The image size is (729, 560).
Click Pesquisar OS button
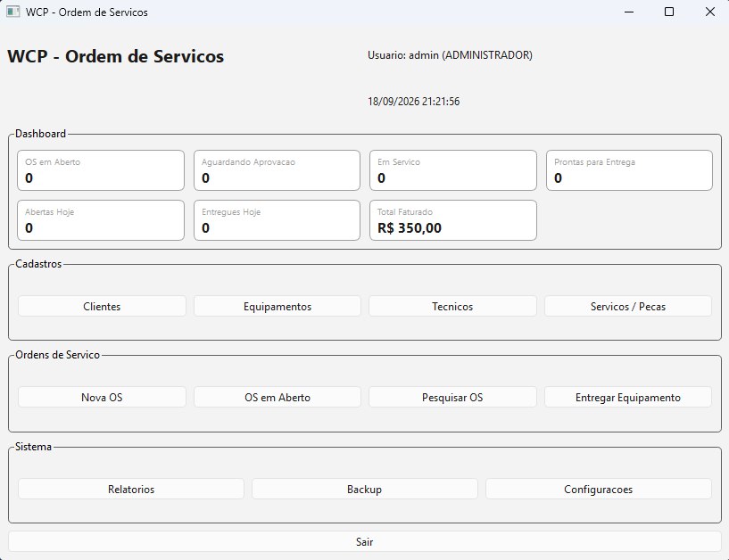(x=452, y=398)
